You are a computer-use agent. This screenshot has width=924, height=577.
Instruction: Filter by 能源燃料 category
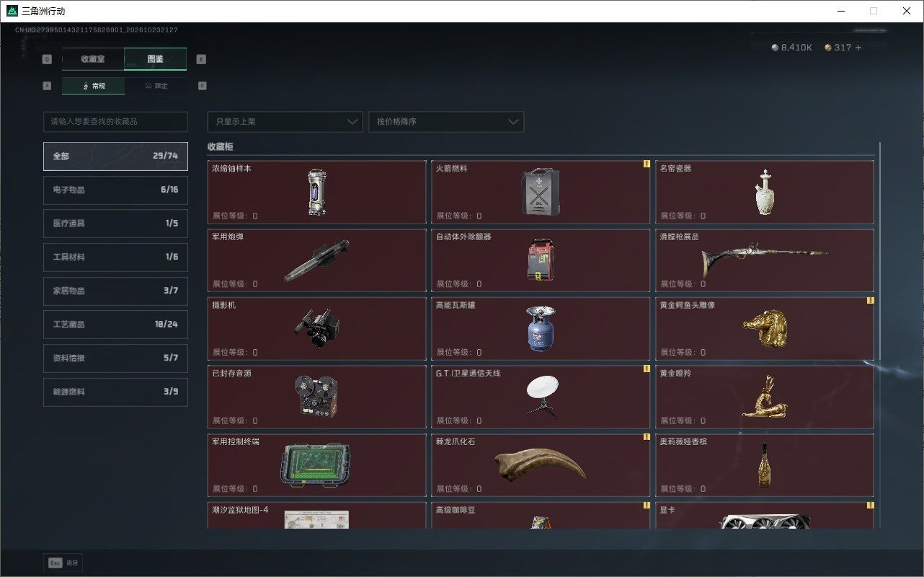[x=115, y=392]
